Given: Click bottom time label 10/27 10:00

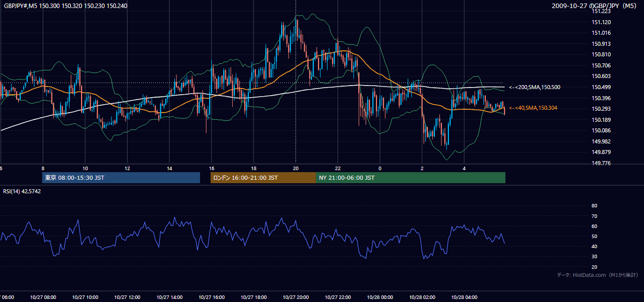Looking at the screenshot, I should (85, 297).
